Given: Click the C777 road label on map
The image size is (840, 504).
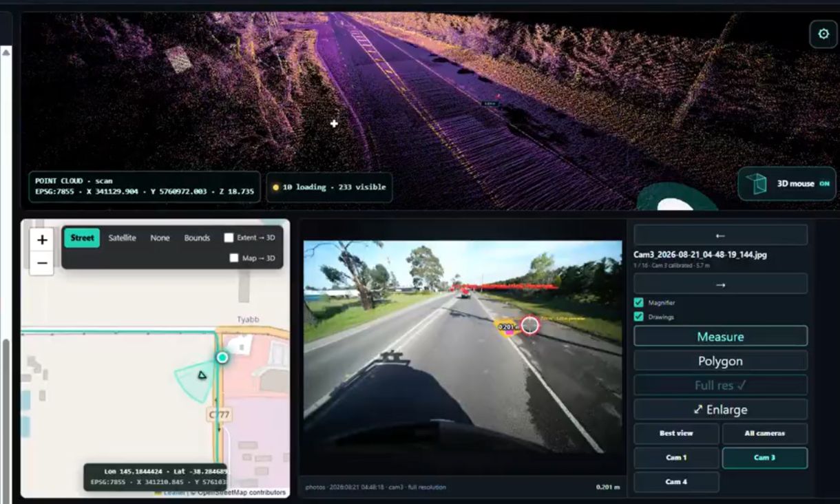Looking at the screenshot, I should (x=218, y=415).
